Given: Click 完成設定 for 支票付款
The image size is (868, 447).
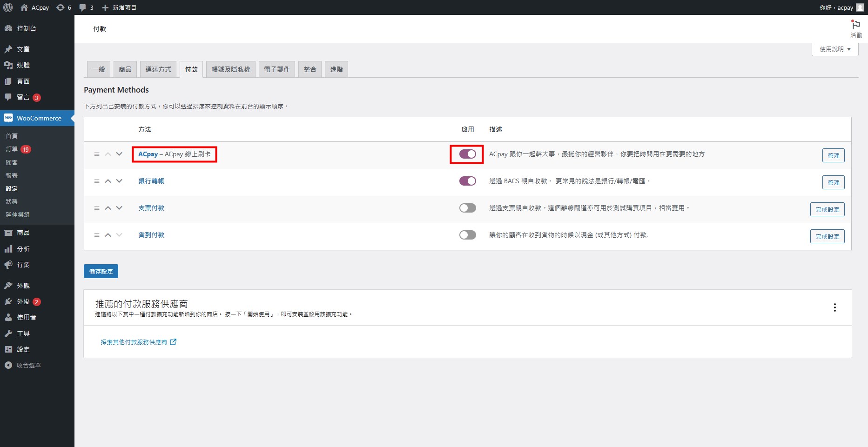Looking at the screenshot, I should [x=827, y=209].
